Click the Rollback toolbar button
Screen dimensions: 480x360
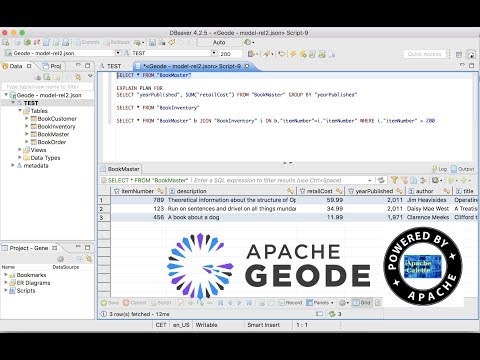[117, 43]
